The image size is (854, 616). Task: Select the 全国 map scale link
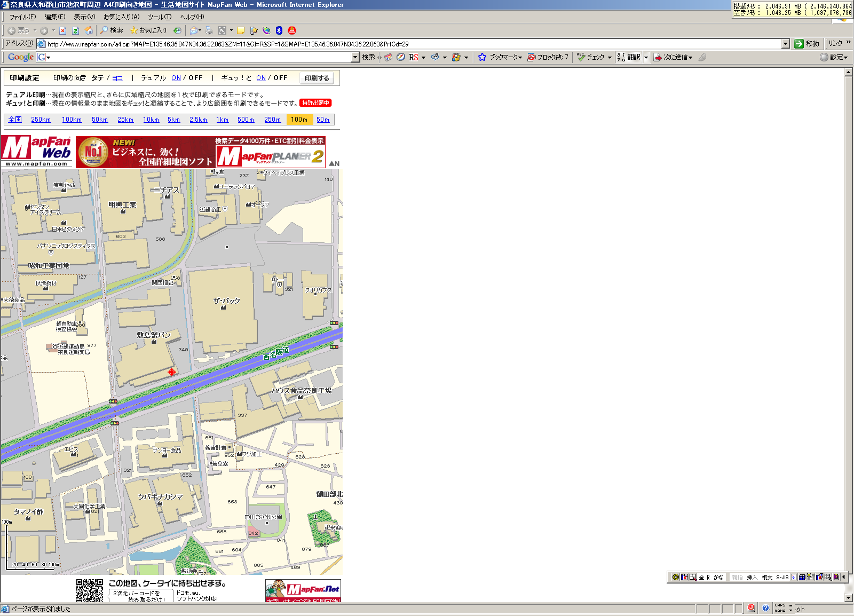click(15, 120)
